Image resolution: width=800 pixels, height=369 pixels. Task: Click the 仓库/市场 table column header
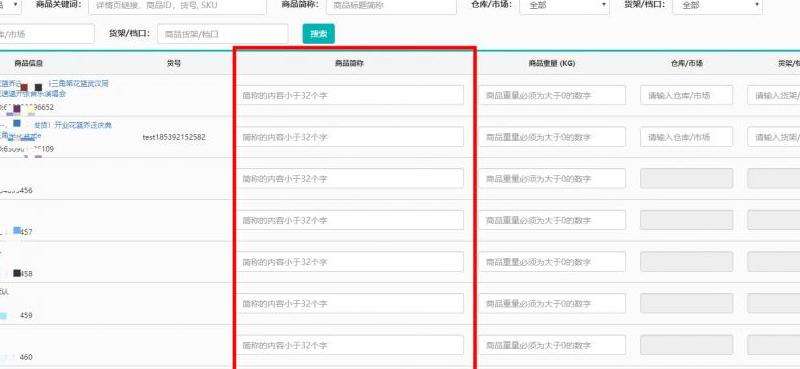686,64
